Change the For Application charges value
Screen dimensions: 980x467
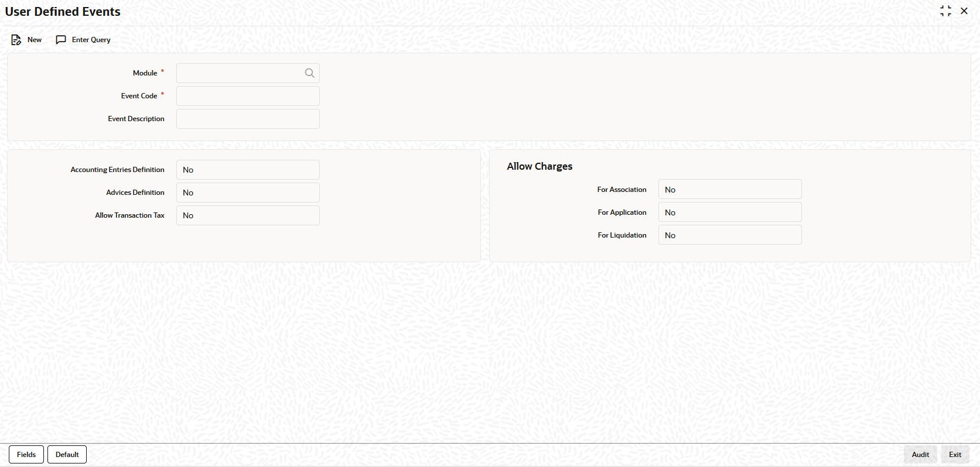[x=730, y=212]
